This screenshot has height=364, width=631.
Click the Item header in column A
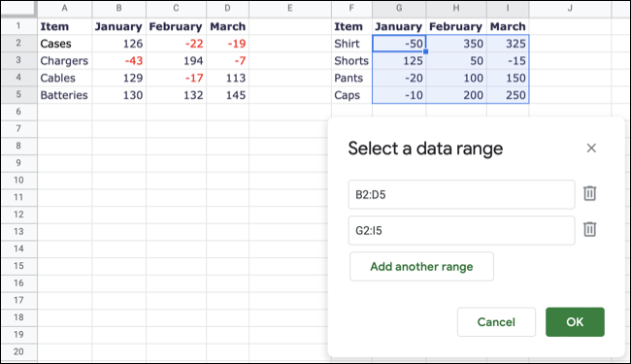click(x=64, y=26)
